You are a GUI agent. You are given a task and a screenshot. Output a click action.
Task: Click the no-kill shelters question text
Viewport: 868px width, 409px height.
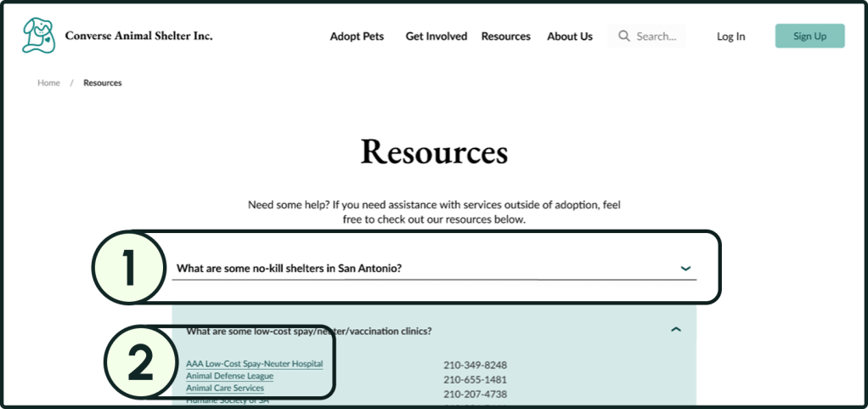(289, 269)
